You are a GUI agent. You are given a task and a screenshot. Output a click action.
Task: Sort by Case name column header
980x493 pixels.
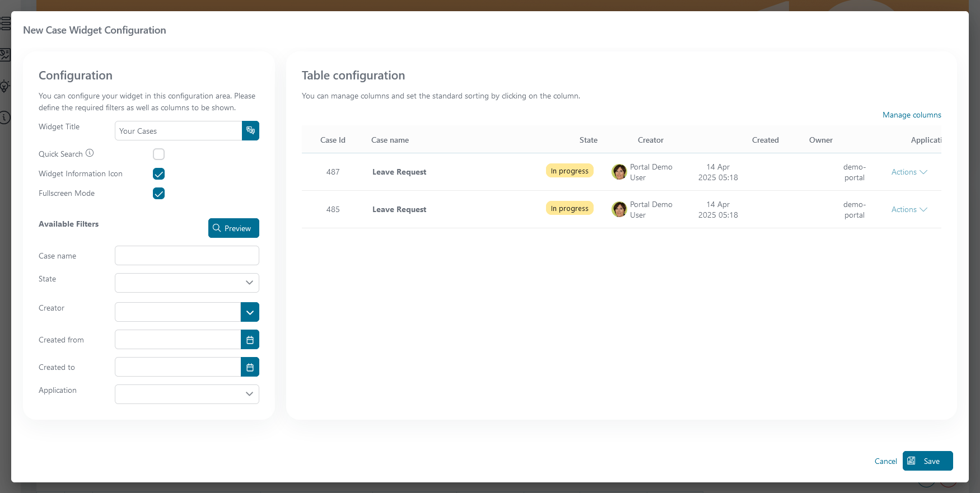pos(390,140)
